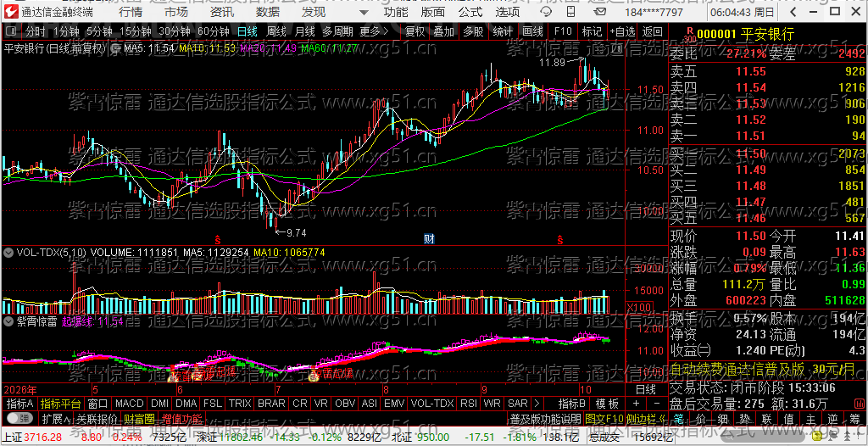Viewport: 868px width, 446px height.
Task: Click the R300 margin trading badge
Action: pos(690,35)
